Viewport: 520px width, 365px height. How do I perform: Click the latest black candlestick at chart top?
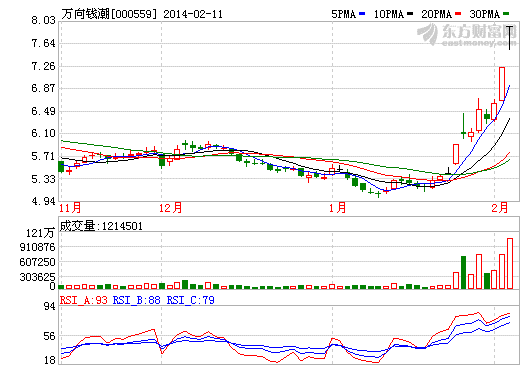pyautogui.click(x=509, y=38)
